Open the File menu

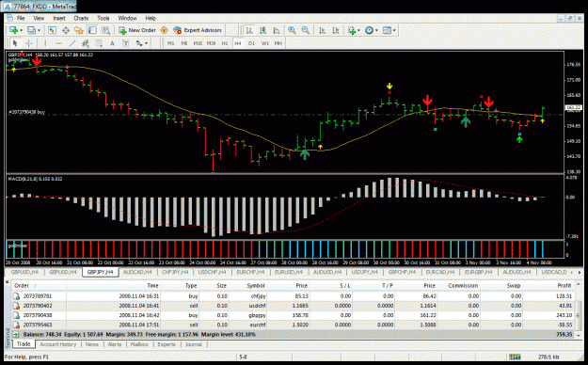click(x=21, y=18)
